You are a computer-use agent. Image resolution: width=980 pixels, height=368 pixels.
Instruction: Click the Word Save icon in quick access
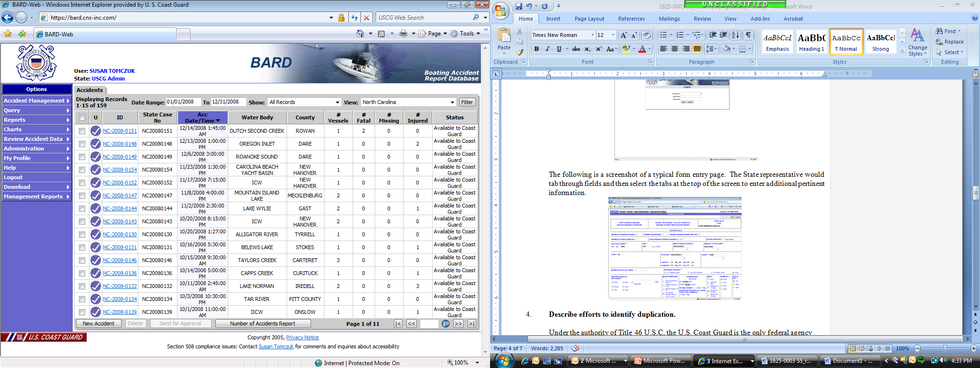point(519,6)
